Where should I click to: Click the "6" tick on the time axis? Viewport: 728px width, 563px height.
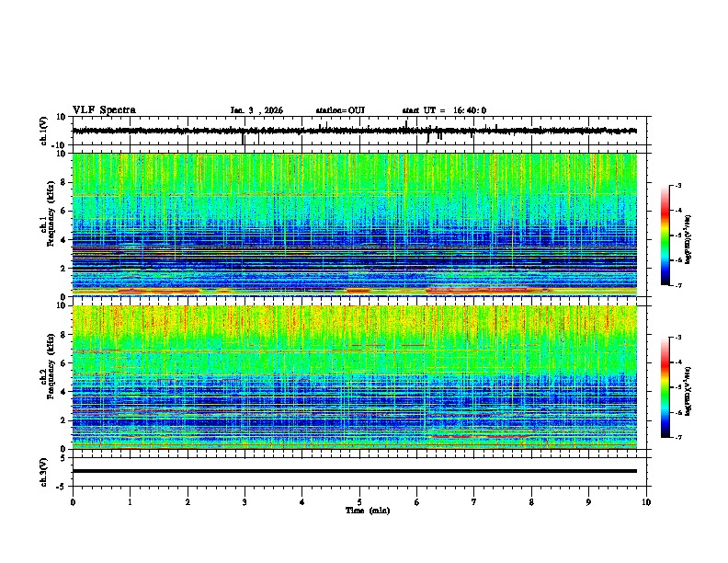[417, 502]
